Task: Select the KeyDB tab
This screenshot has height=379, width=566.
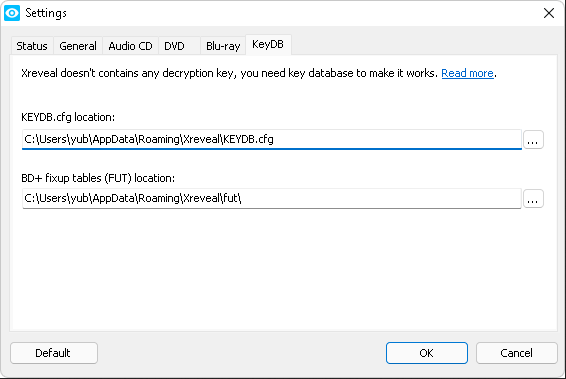Action: [268, 45]
